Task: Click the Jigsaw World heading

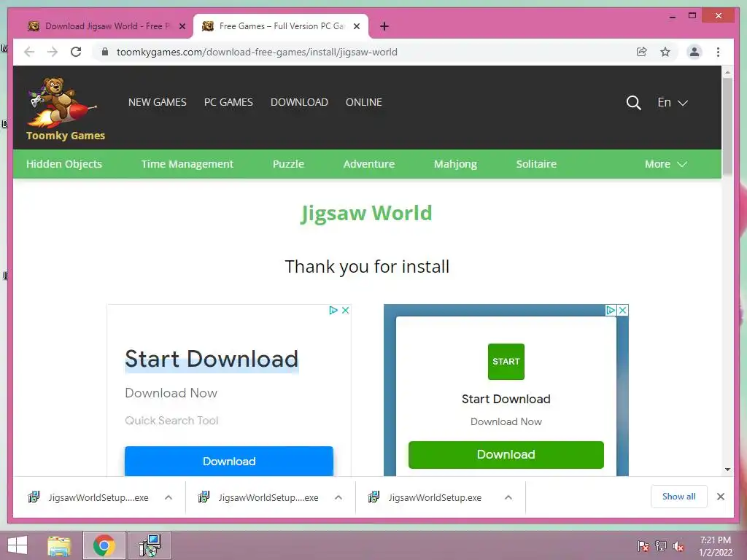Action: (366, 213)
